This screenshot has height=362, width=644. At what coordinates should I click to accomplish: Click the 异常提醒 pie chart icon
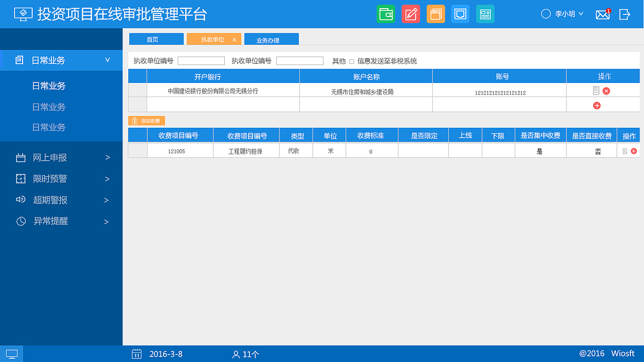pos(21,221)
